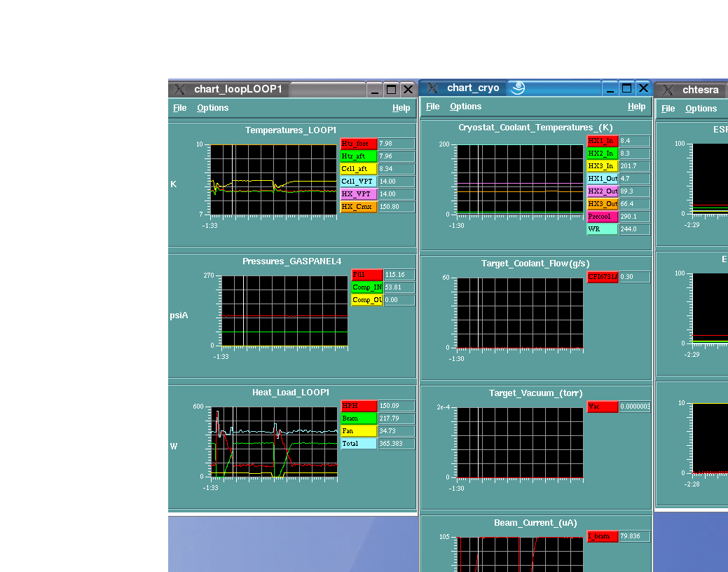Click the X window icon of chtesra window
This screenshot has height=572, width=728.
pos(668,90)
